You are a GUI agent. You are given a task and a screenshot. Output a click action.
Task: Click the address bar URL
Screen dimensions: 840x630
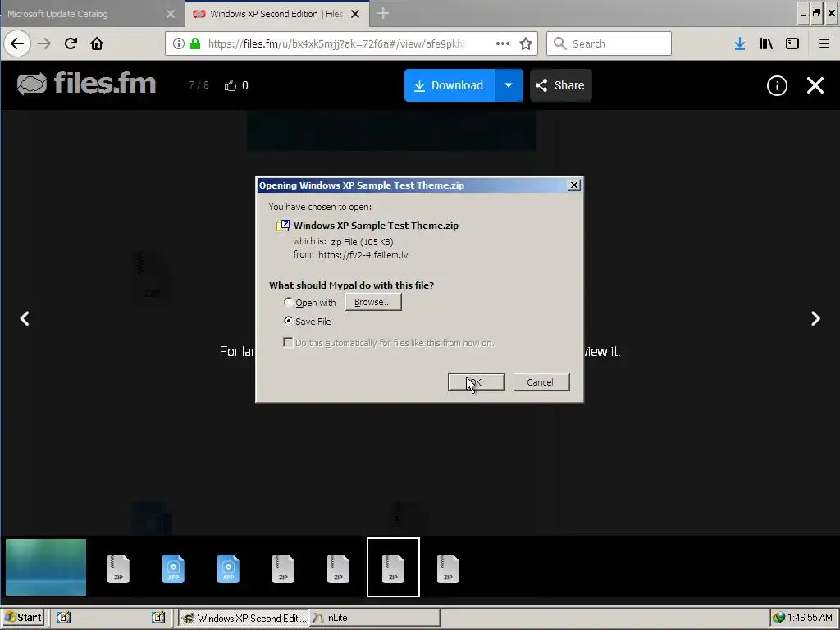336,43
